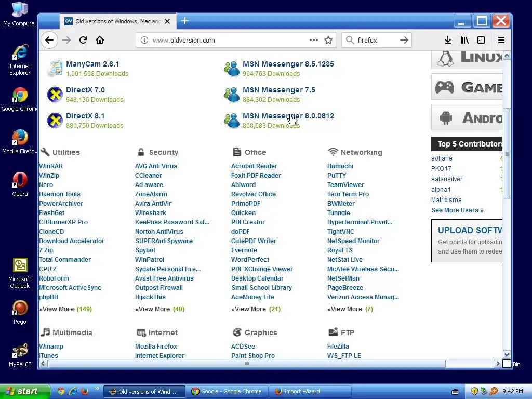Open Mozilla Firefox link under Internet
Viewport: 532px width, 399px height.
tap(156, 346)
